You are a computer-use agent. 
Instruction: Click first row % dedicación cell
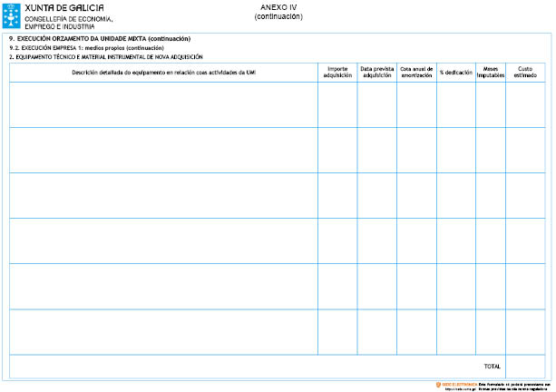coord(455,104)
